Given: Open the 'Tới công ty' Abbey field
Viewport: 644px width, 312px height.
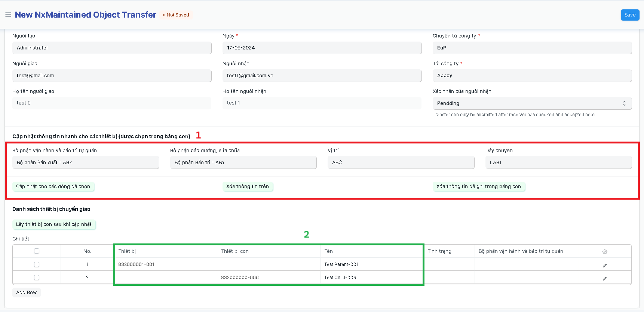Looking at the screenshot, I should click(532, 76).
